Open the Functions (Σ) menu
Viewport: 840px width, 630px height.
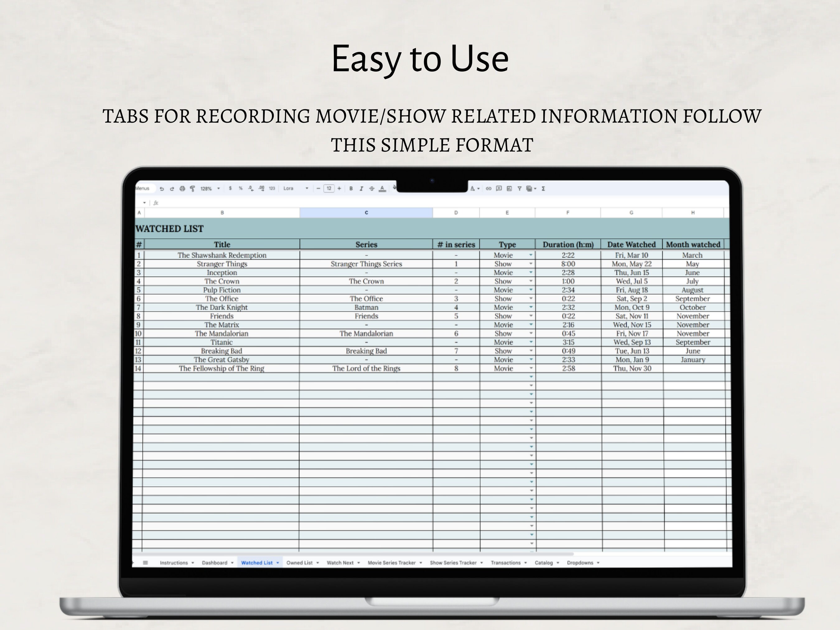[544, 189]
